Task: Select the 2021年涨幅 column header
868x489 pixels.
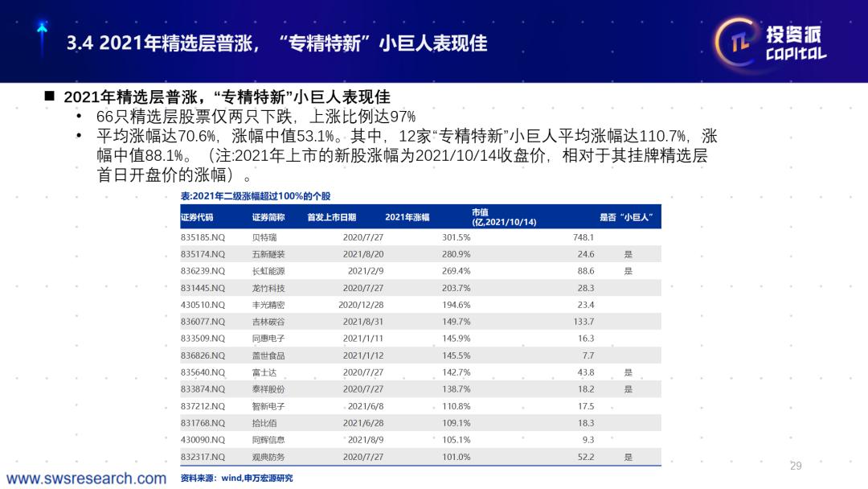Action: click(x=407, y=217)
